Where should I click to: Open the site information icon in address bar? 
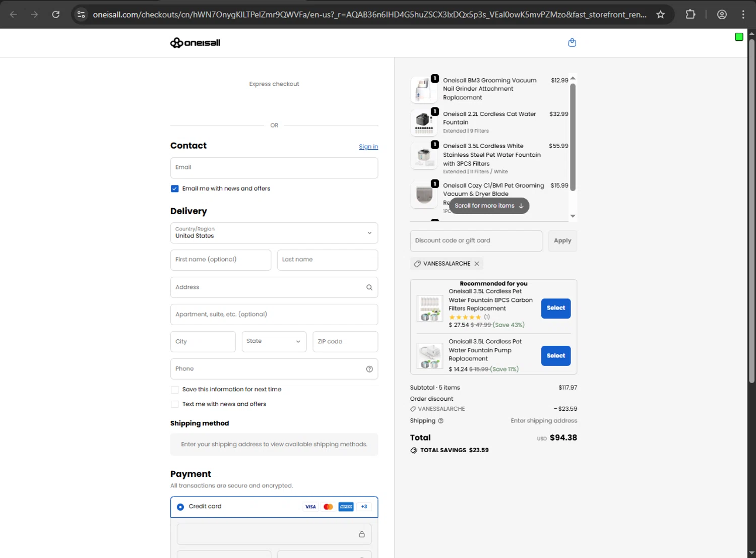pyautogui.click(x=81, y=15)
